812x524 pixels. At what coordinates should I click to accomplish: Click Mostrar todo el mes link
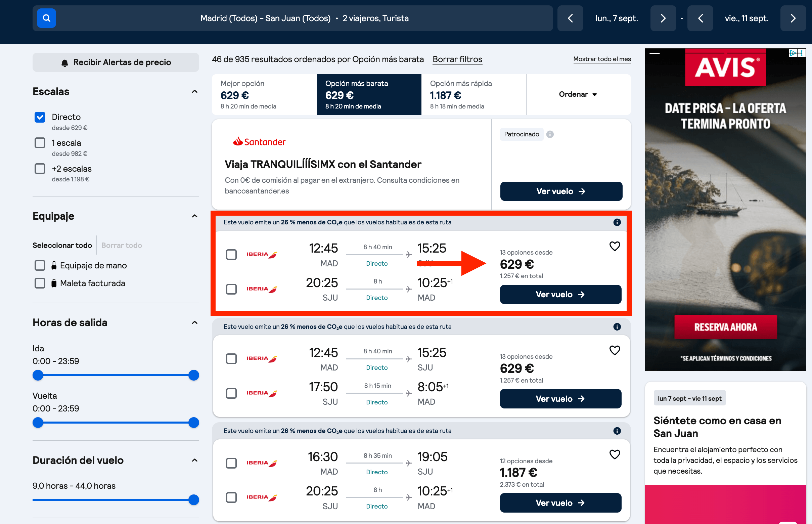tap(602, 59)
